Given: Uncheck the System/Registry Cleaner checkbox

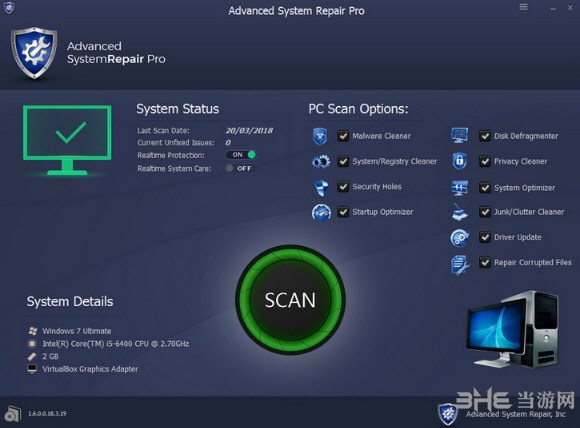Looking at the screenshot, I should (x=343, y=161).
